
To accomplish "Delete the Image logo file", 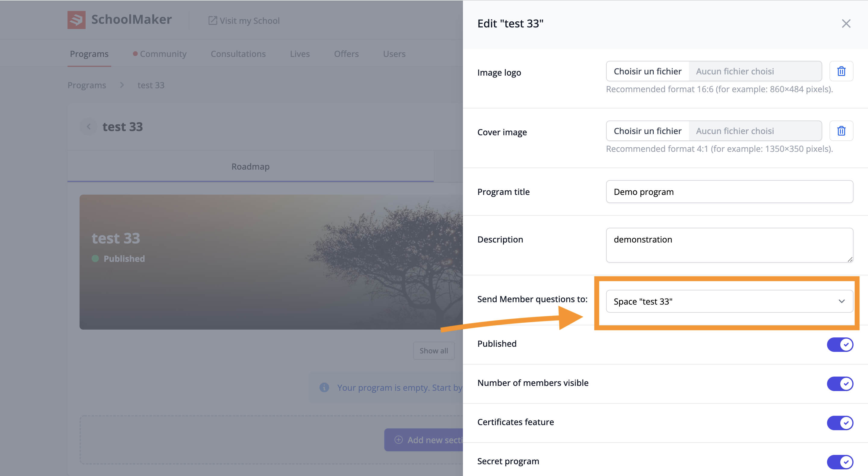I will [841, 71].
